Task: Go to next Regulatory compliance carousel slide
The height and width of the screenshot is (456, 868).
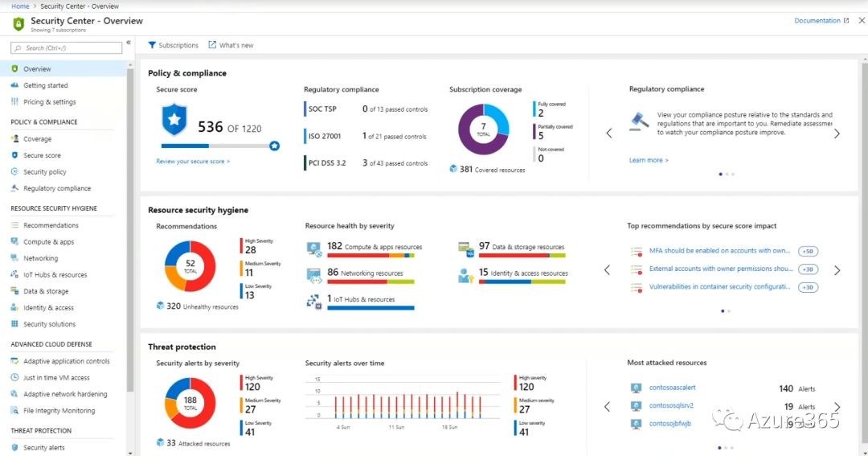Action: click(837, 134)
